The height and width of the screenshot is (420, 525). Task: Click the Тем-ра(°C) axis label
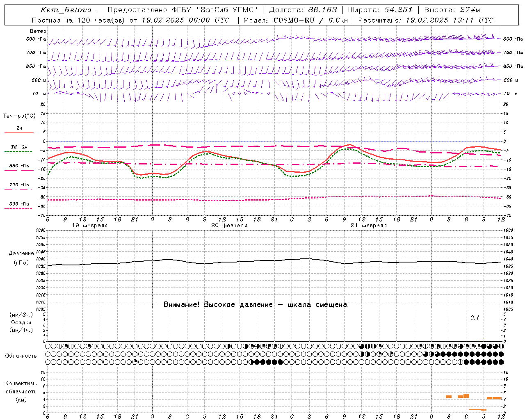point(19,116)
